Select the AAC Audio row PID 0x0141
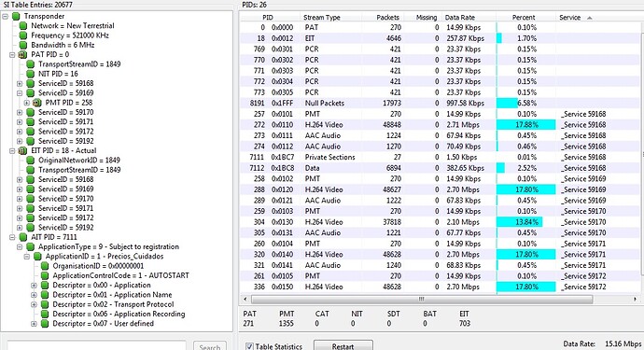The height and width of the screenshot is (350, 644). [x=440, y=265]
